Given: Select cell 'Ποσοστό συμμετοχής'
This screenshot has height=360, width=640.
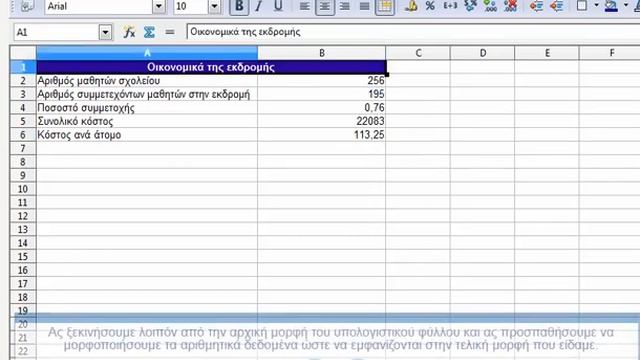Looking at the screenshot, I should click(147, 108).
